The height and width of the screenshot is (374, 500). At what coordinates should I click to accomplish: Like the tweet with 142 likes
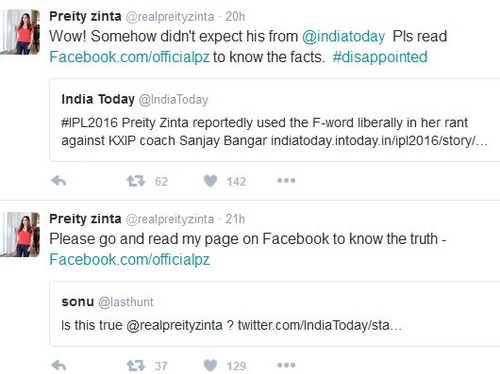210,181
